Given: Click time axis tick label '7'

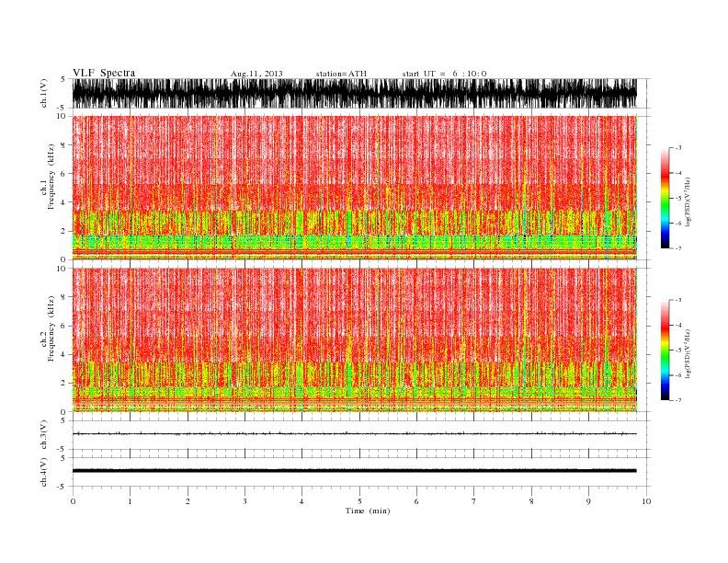Looking at the screenshot, I should pos(474,501).
